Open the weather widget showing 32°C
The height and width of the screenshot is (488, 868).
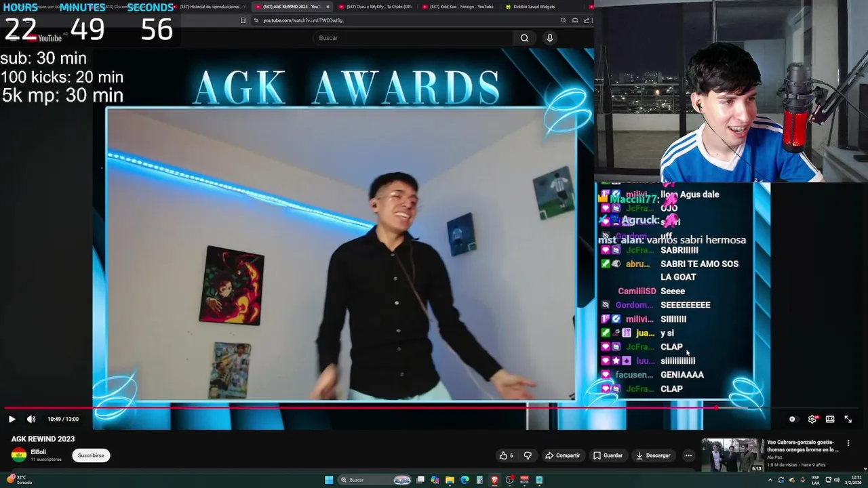click(x=19, y=480)
